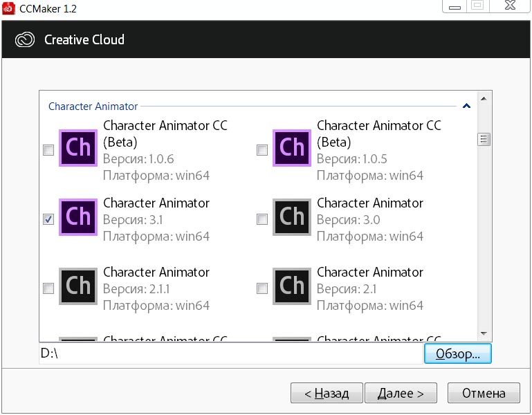This screenshot has width=532, height=415.
Task: Uncheck the Character Animator 3.1 checkbox
Action: (x=48, y=219)
